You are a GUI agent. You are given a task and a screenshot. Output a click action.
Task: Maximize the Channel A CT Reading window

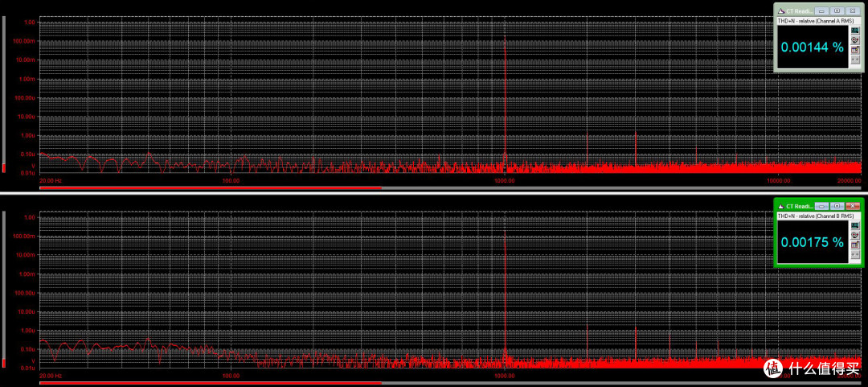[x=837, y=11]
